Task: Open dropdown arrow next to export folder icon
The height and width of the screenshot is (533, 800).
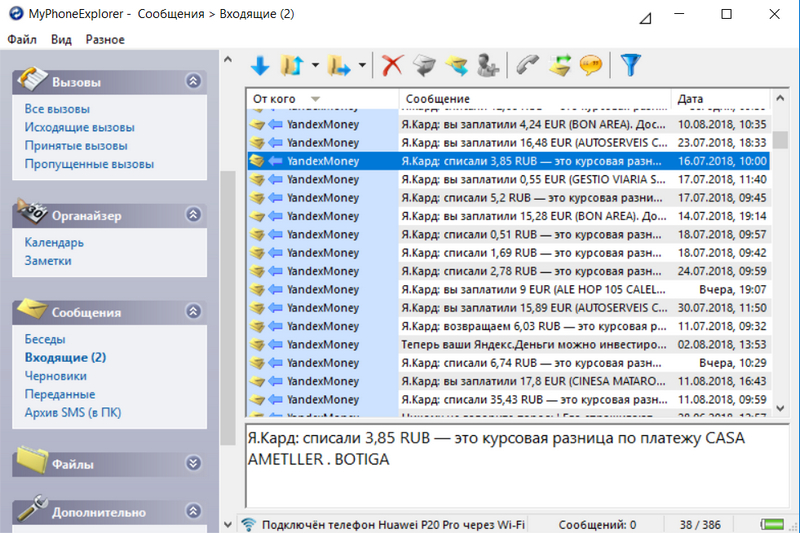Action: click(x=315, y=67)
